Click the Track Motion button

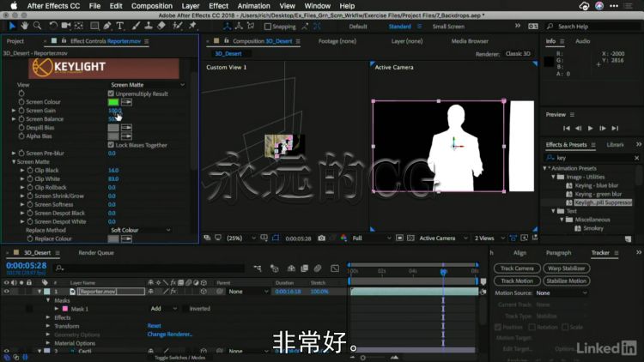click(x=517, y=281)
